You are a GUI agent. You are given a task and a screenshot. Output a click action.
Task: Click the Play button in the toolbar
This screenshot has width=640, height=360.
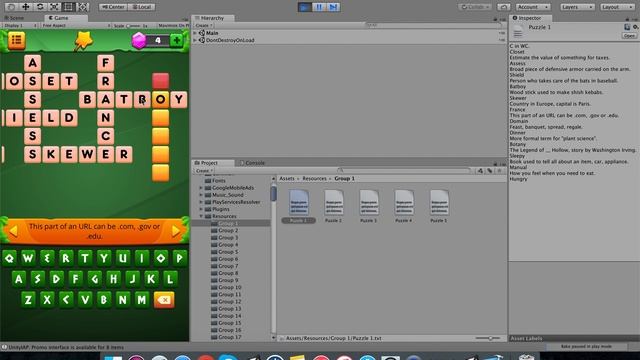point(304,7)
